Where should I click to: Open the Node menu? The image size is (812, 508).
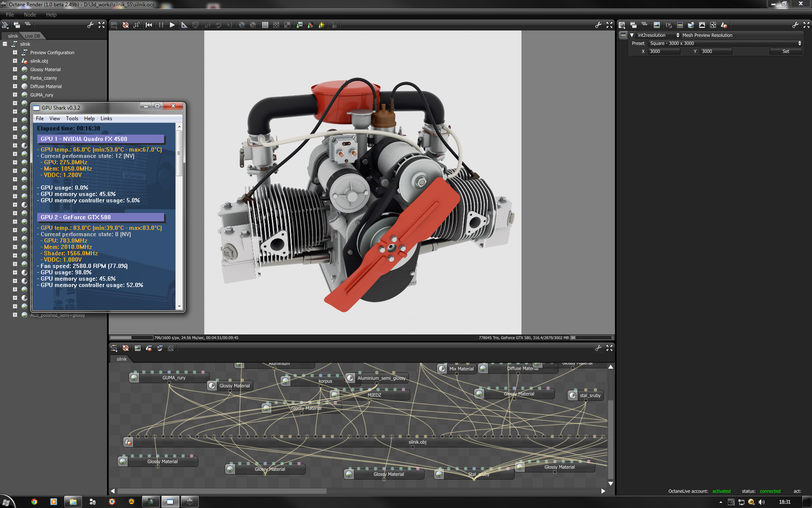point(30,14)
